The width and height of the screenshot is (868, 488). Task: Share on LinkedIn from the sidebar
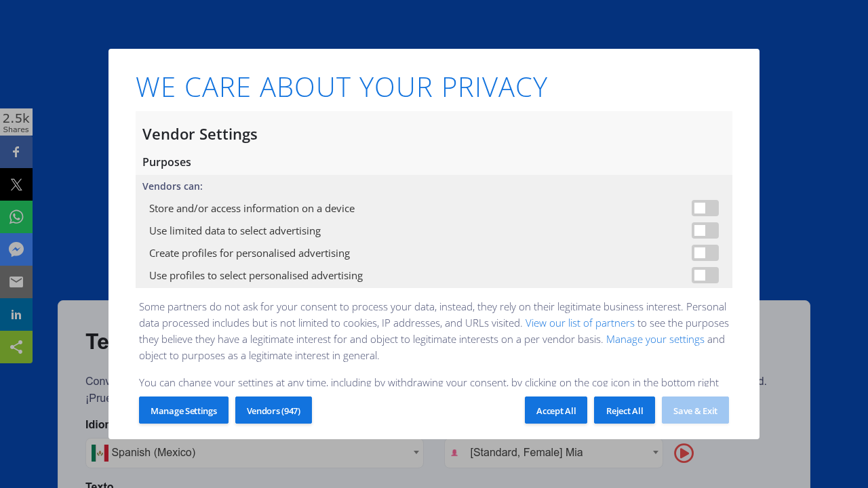(16, 314)
